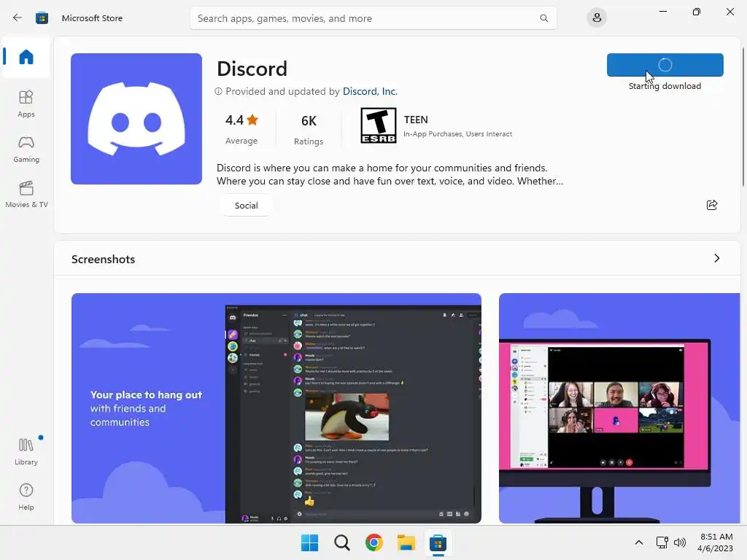Click the blue download progress button
747x560 pixels.
(x=665, y=65)
